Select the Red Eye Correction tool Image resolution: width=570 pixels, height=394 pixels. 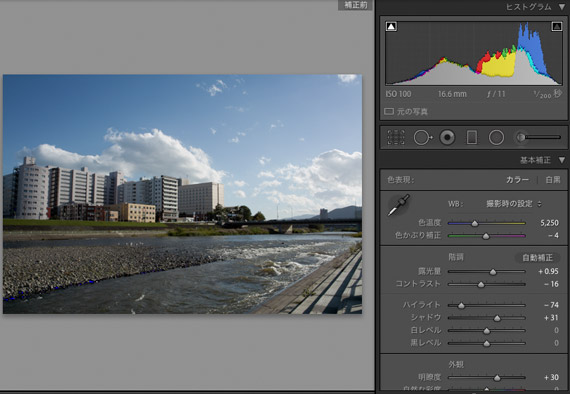447,138
